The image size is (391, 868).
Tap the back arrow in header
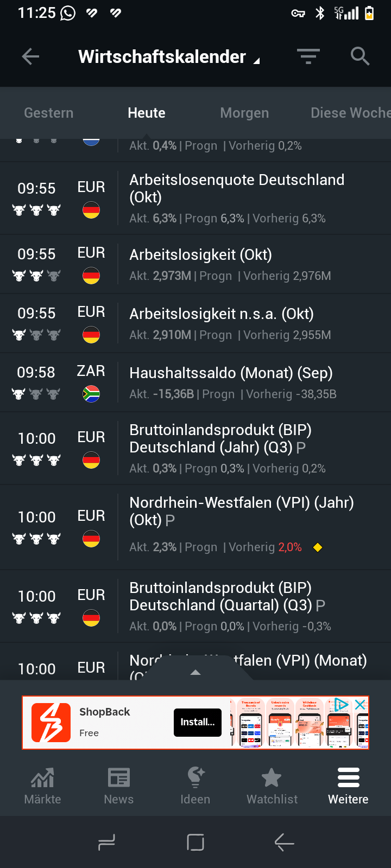point(30,56)
